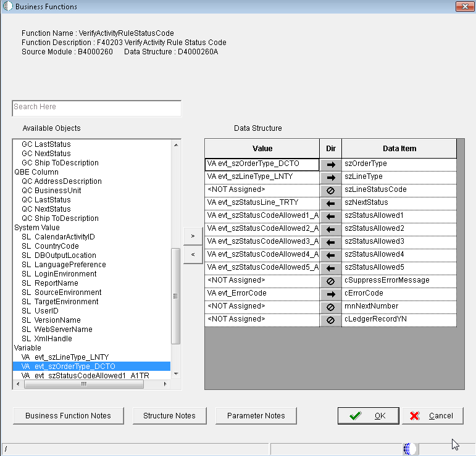
Task: Select SL CalendarActivityID object
Action: coord(58,237)
